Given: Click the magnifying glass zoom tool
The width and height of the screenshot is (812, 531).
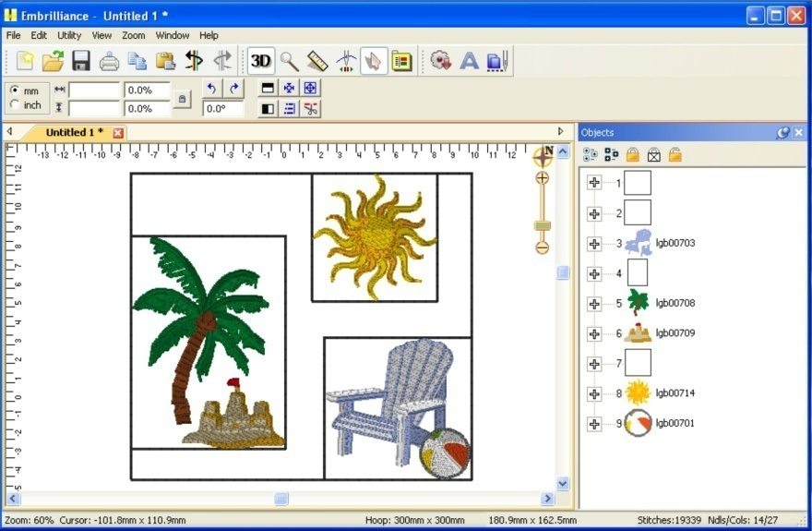Looking at the screenshot, I should pos(290,61).
